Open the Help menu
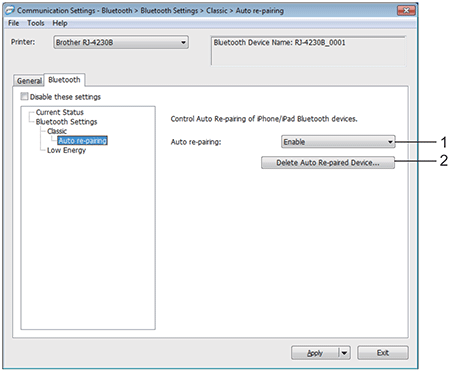The height and width of the screenshot is (371, 450). 60,23
